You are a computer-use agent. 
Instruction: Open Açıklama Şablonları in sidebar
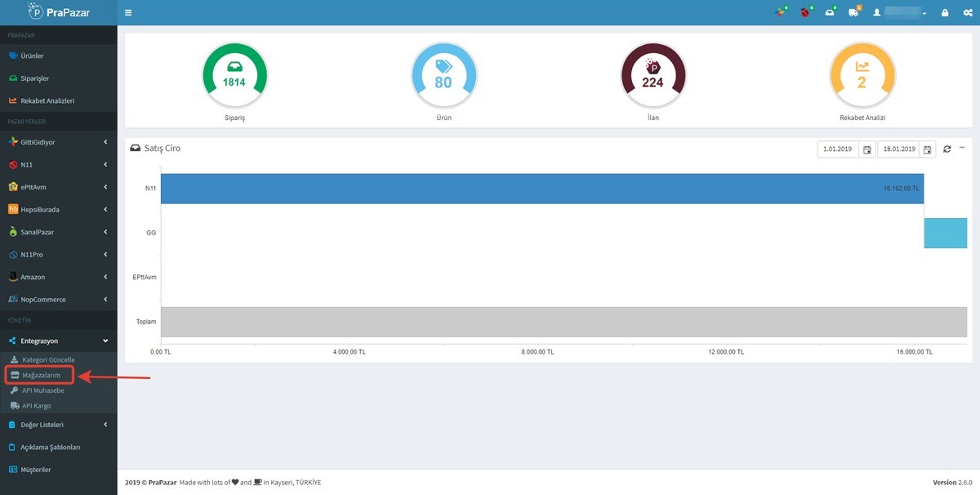(59, 448)
